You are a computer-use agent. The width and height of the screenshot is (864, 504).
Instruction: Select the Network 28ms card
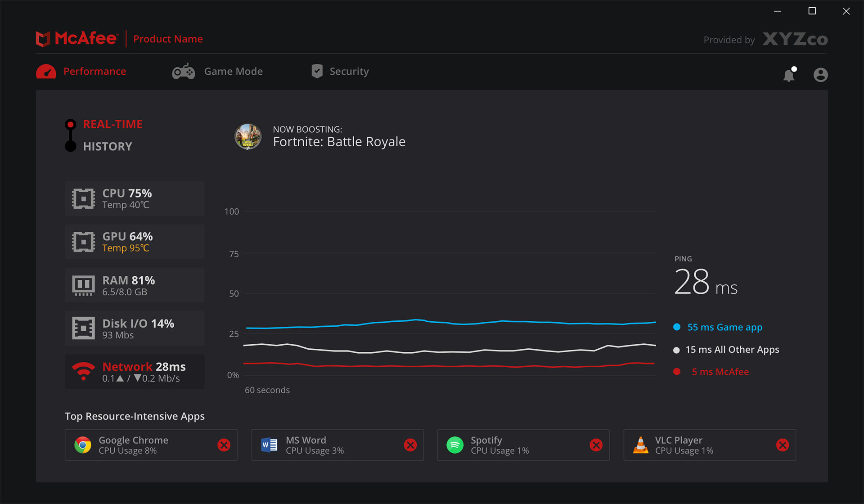point(135,372)
